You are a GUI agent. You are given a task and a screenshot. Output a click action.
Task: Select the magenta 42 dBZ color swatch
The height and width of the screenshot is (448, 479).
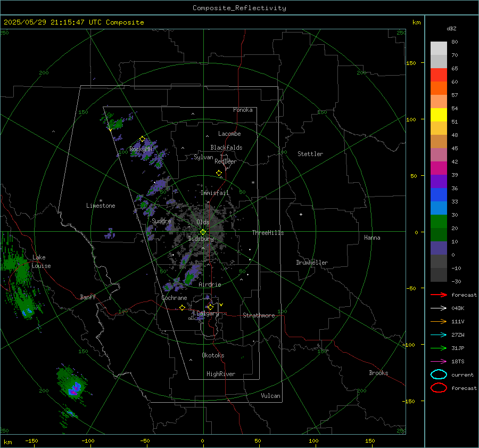pyautogui.click(x=439, y=168)
